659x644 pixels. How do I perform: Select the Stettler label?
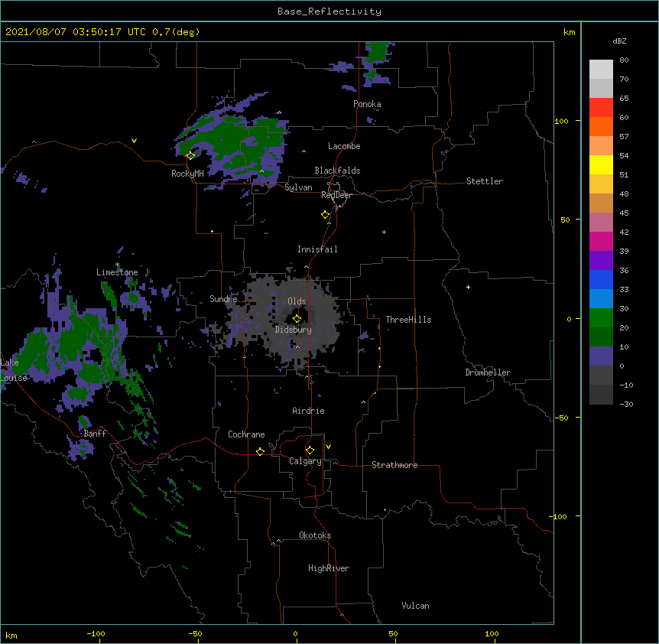(x=484, y=181)
